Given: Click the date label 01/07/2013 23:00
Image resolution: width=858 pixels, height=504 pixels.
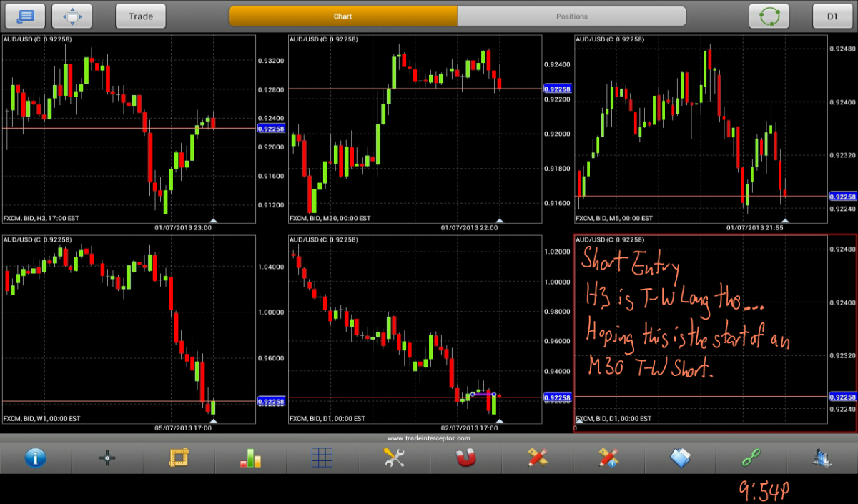Looking at the screenshot, I should pyautogui.click(x=183, y=227).
